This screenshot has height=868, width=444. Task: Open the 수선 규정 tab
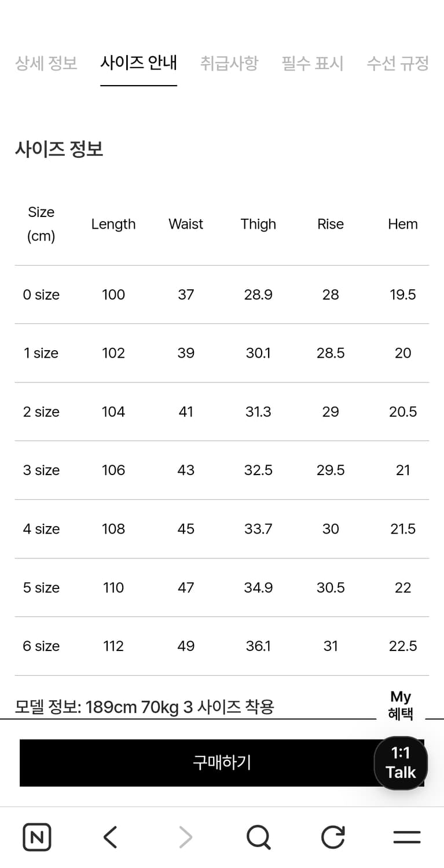(398, 63)
